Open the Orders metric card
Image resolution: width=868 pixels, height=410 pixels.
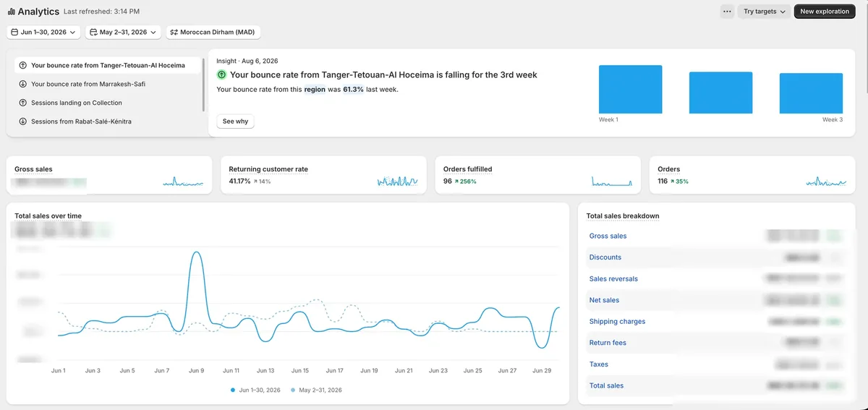[x=752, y=174]
